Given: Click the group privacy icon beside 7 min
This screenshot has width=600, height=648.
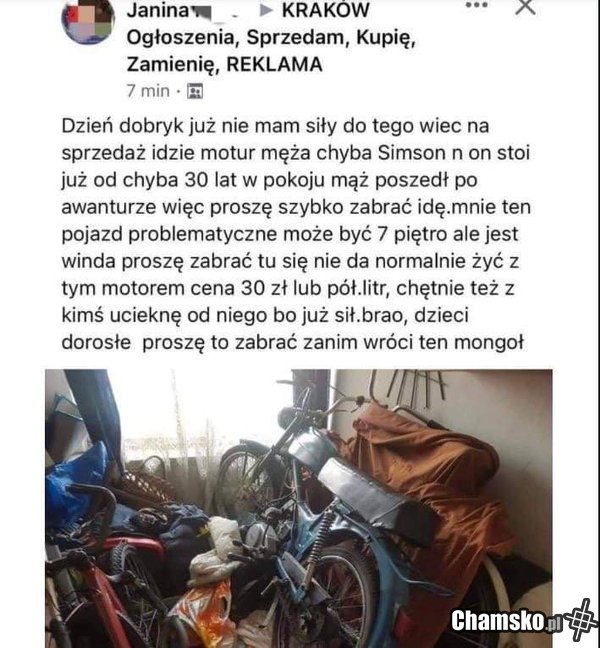Looking at the screenshot, I should [x=195, y=91].
